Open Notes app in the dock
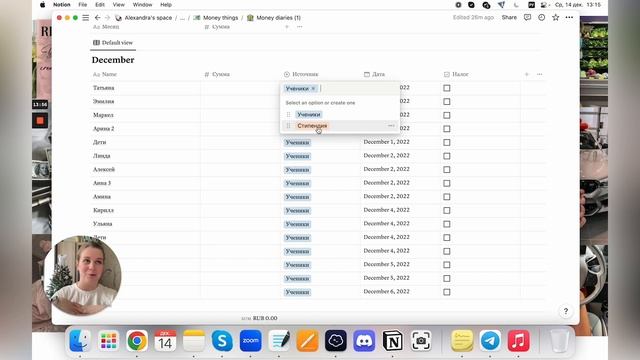Screen dimensions: 640x360 tap(194, 340)
